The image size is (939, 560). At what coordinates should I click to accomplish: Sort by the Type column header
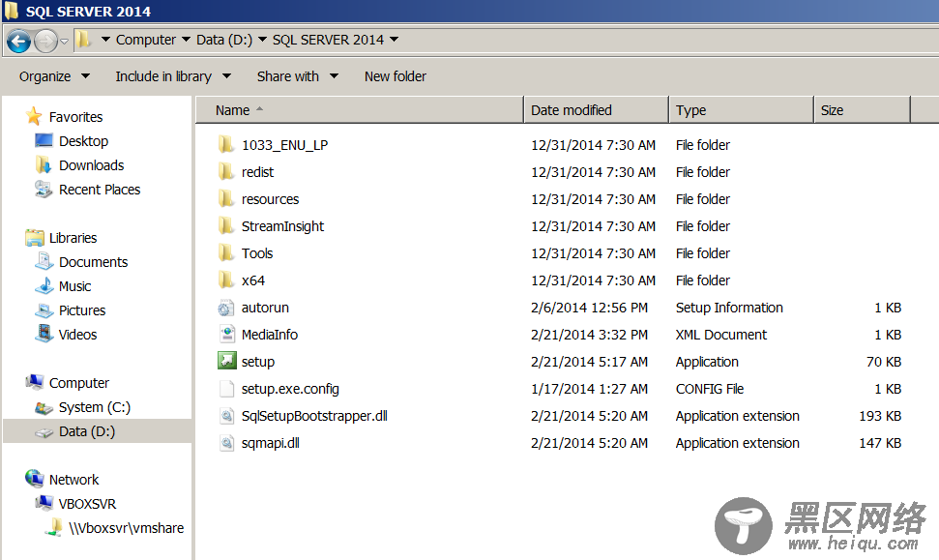click(742, 110)
